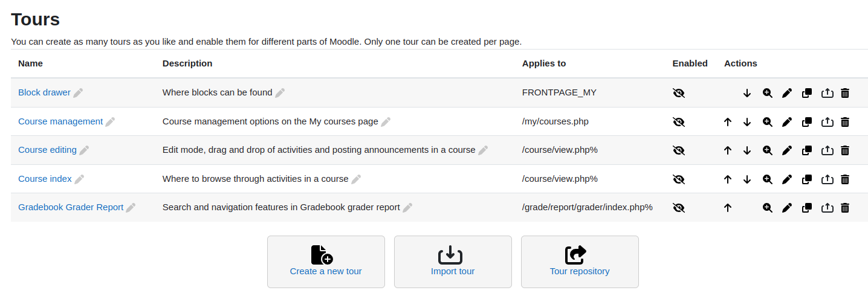Image resolution: width=868 pixels, height=299 pixels.
Task: Toggle visibility of Gradebook Grader Report tour
Action: pyautogui.click(x=679, y=208)
